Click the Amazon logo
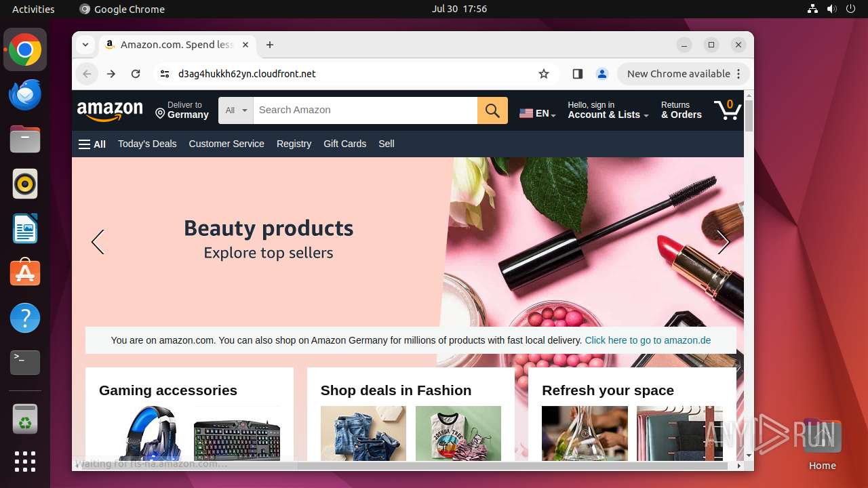 pyautogui.click(x=110, y=110)
